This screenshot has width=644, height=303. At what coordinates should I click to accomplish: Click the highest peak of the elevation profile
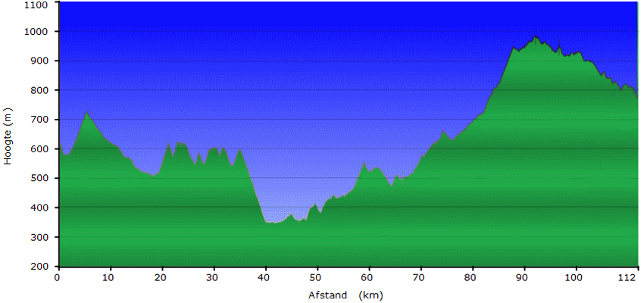tap(535, 36)
